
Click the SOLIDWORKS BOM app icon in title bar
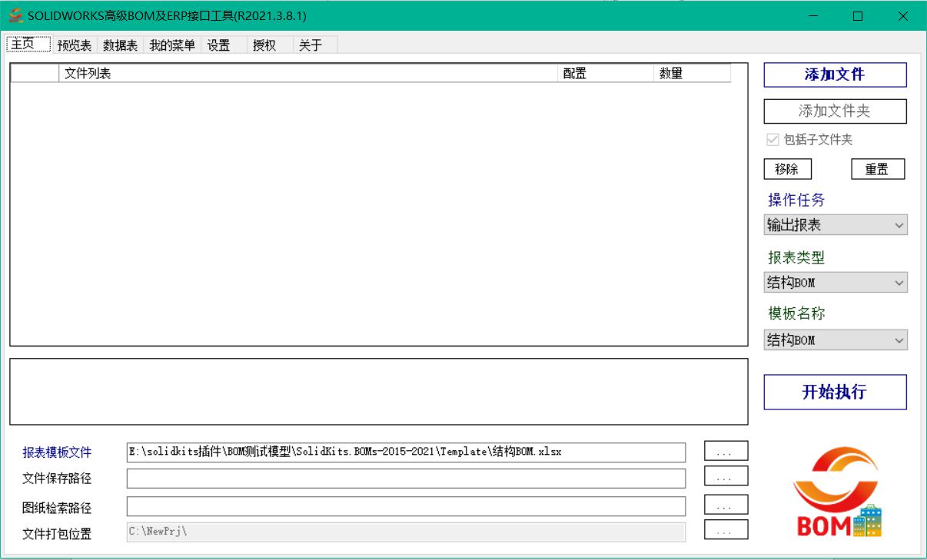[x=15, y=15]
